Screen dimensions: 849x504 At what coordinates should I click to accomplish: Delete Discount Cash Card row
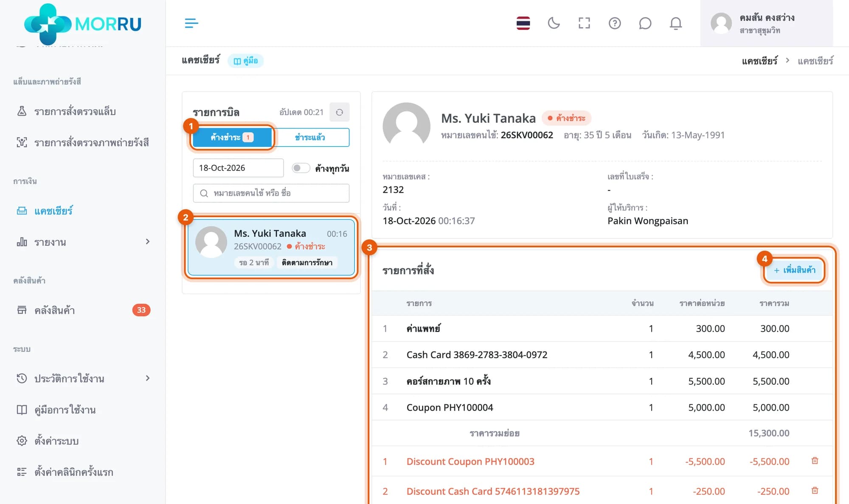(815, 490)
